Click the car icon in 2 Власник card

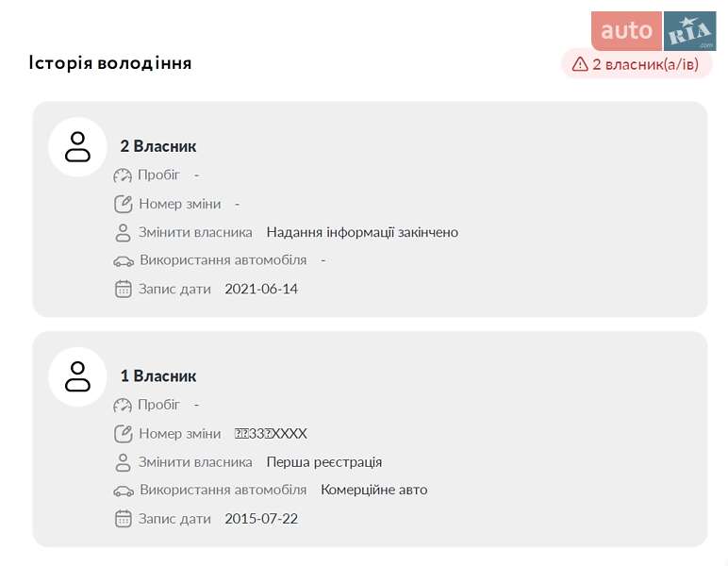point(124,260)
